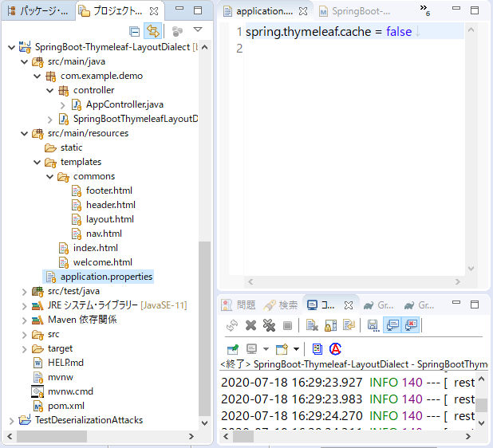The image size is (493, 448).
Task: Open the Open Console dropdown arrow
Action: coord(296,349)
